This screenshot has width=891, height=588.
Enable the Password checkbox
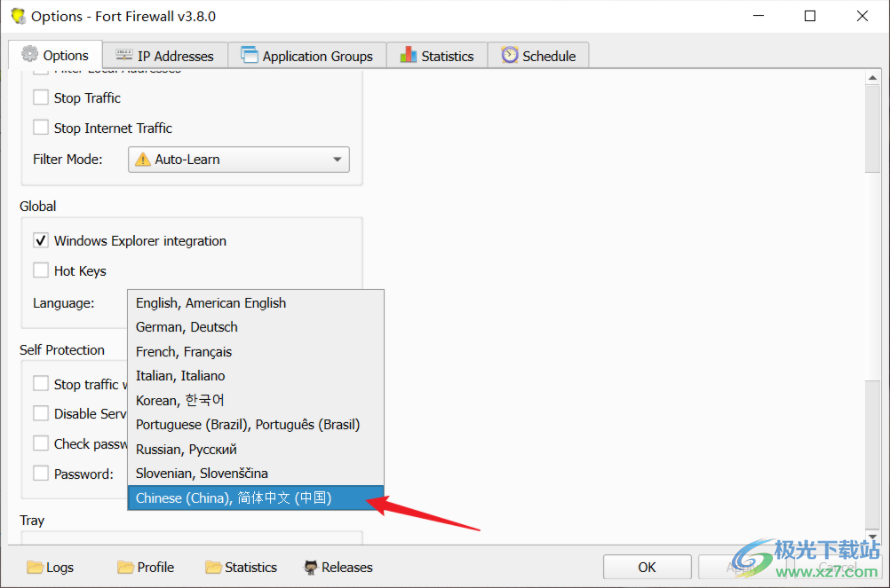coord(41,473)
